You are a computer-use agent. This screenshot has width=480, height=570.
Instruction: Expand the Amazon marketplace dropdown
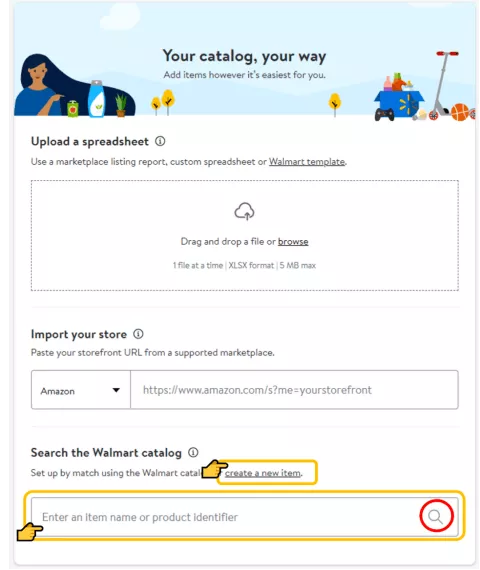click(81, 390)
